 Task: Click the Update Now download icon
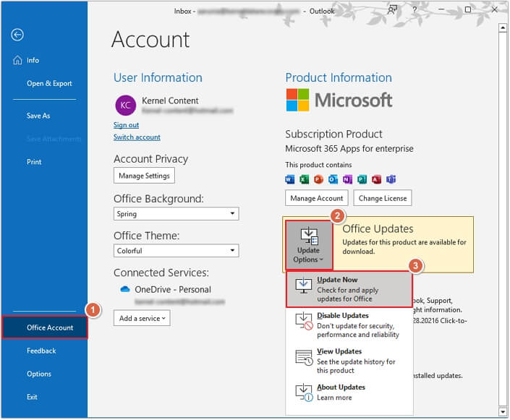click(x=303, y=285)
